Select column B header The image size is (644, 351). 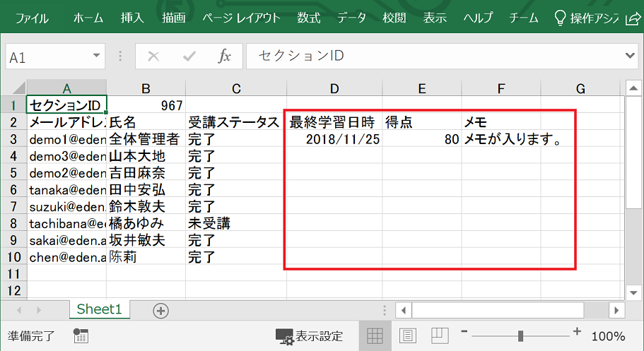[x=146, y=88]
